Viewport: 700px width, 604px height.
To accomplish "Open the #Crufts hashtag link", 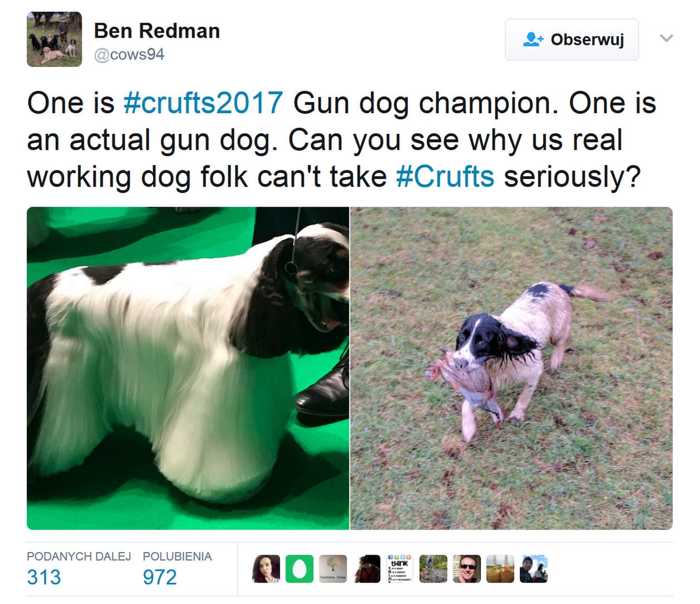I will click(x=445, y=177).
